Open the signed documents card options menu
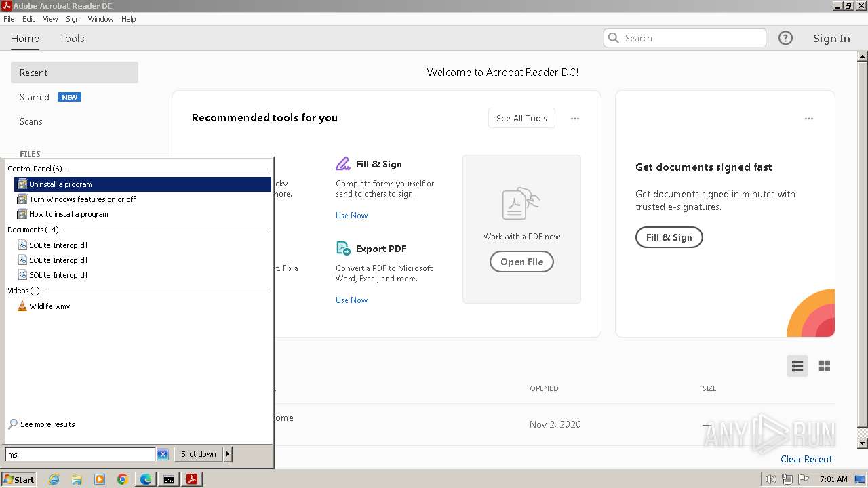Screen dimensions: 868x488 coord(809,119)
